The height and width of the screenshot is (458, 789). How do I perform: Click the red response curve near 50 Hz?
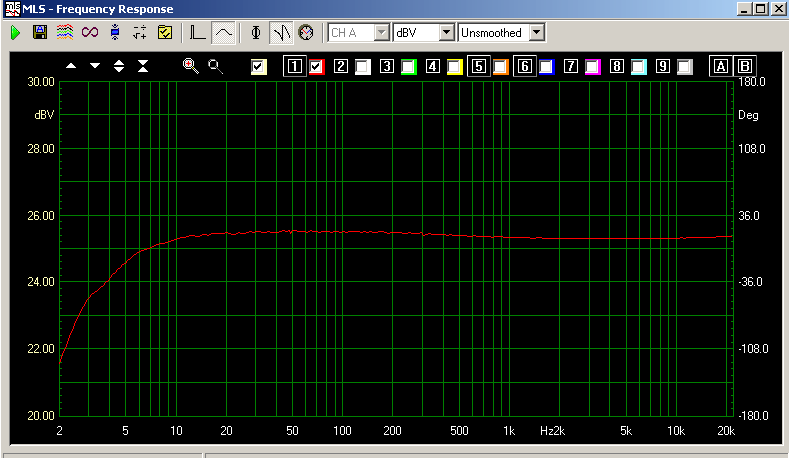pos(292,232)
